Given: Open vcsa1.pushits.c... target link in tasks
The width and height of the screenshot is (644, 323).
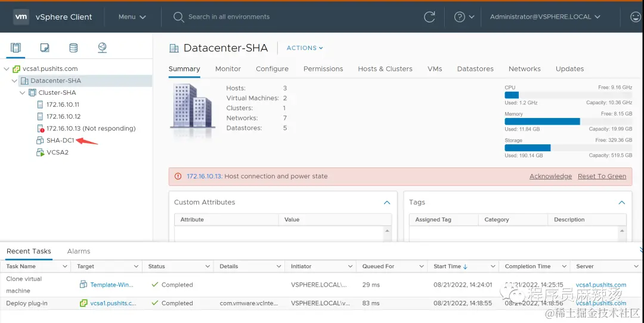Looking at the screenshot, I should click(x=113, y=303).
